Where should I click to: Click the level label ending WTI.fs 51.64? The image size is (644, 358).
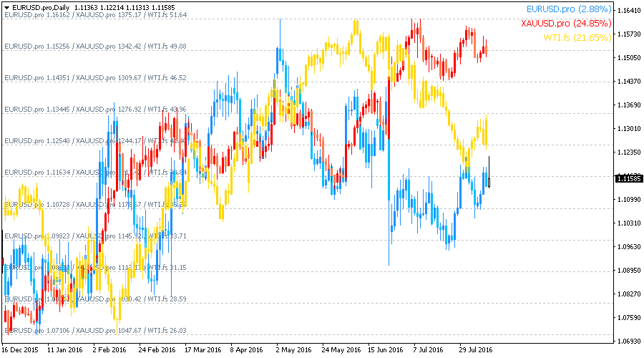click(95, 15)
